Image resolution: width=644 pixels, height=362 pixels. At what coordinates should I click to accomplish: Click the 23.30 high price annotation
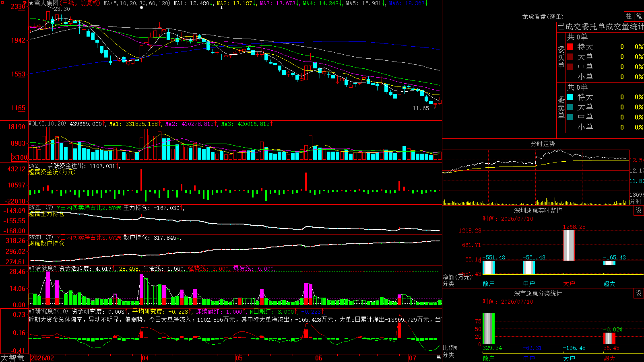[62, 9]
